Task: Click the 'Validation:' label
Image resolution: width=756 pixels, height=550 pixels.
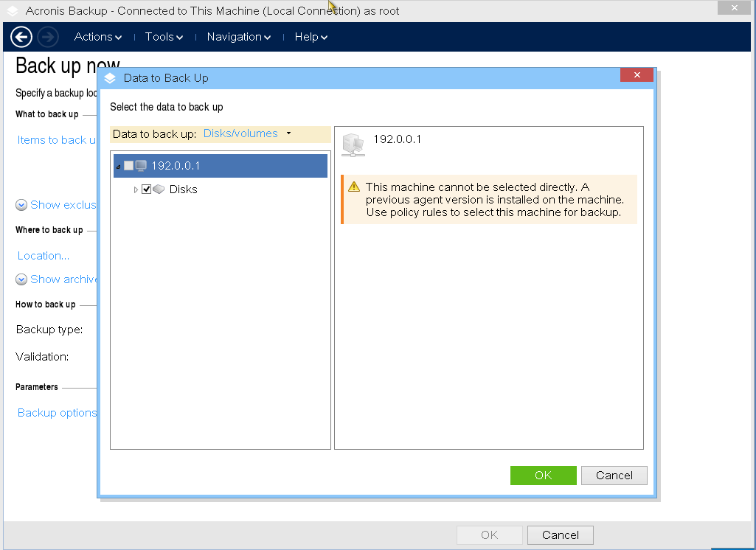Action: pyautogui.click(x=42, y=357)
